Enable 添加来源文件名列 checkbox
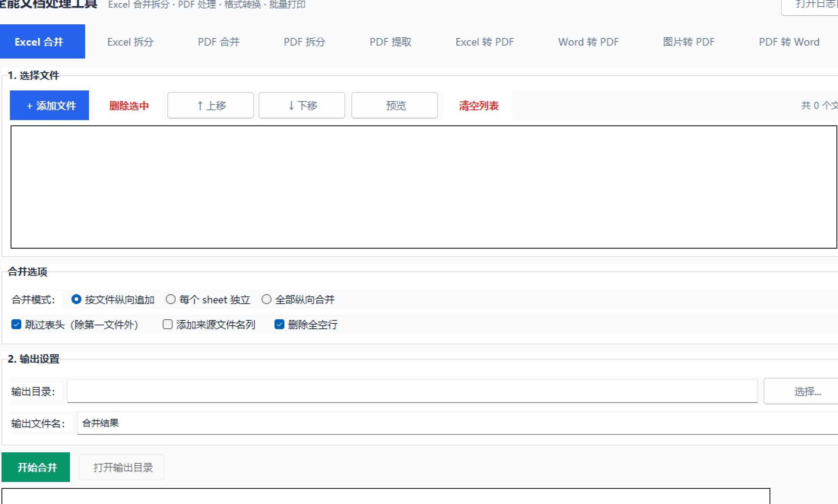The image size is (838, 504). click(x=209, y=325)
